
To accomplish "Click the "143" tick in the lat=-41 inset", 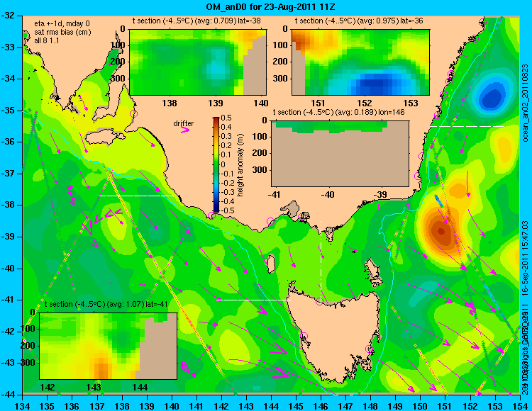I will (94, 387).
